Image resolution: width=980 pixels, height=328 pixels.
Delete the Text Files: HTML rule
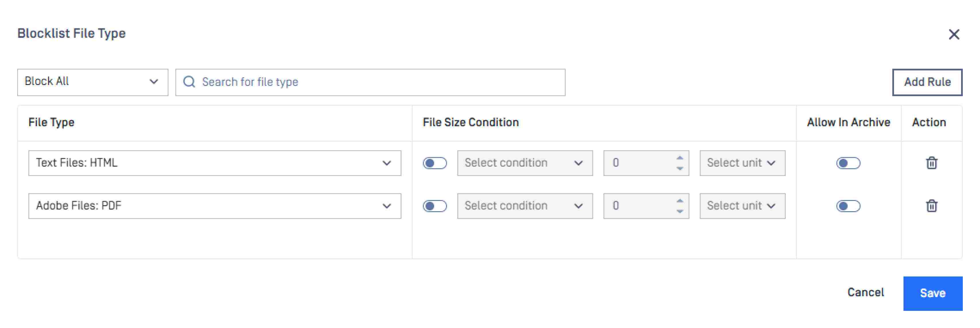(931, 163)
